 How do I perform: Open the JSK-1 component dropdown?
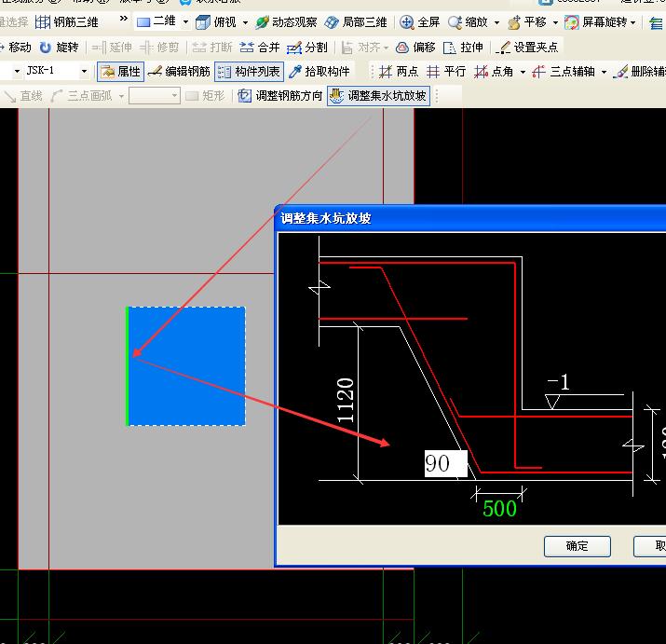[x=84, y=72]
